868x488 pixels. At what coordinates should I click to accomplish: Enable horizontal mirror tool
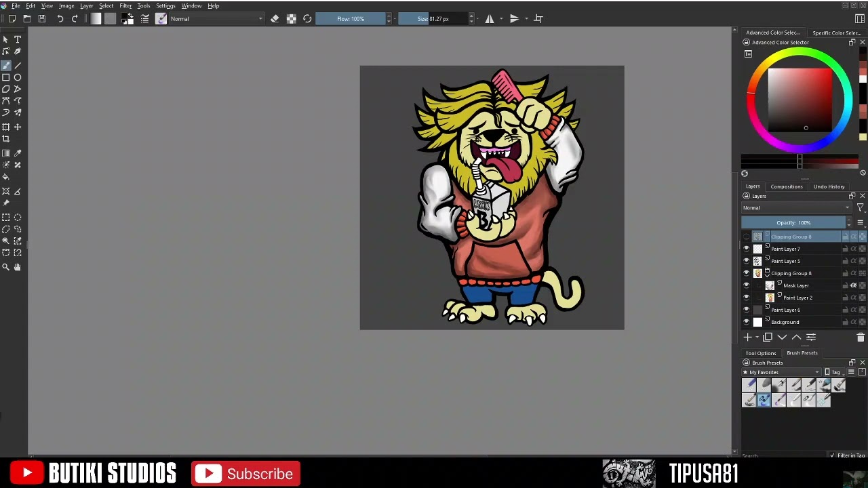point(490,19)
